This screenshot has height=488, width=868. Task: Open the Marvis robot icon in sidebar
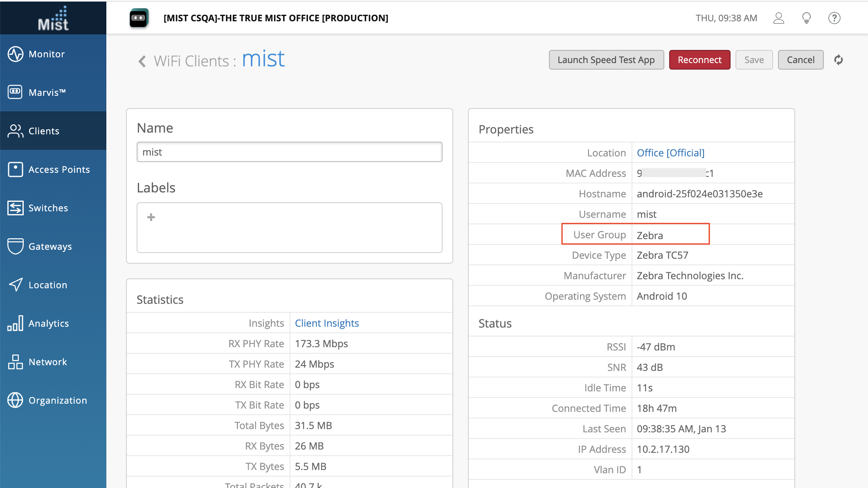[x=16, y=92]
